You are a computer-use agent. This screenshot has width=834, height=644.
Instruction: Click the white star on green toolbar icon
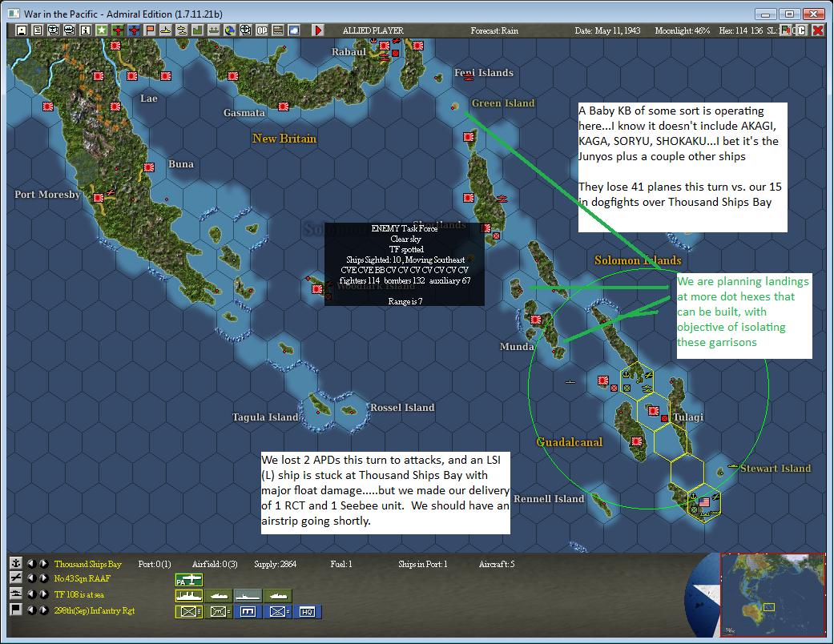[x=101, y=30]
